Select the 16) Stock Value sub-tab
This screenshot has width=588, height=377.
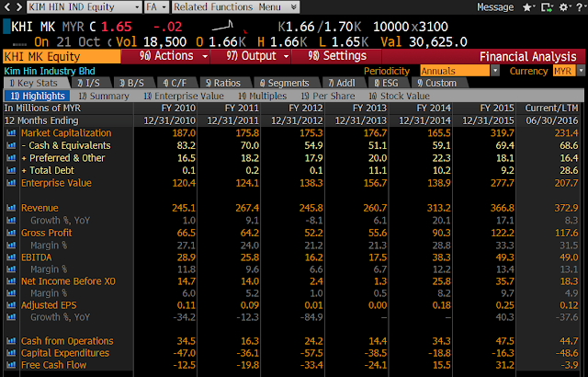point(399,96)
